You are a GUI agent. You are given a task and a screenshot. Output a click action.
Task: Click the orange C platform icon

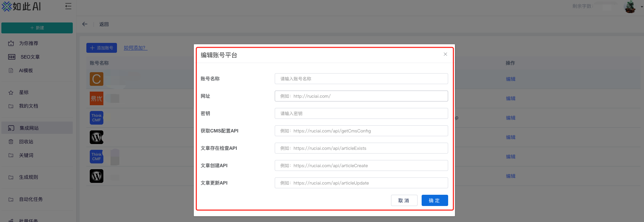pyautogui.click(x=97, y=79)
